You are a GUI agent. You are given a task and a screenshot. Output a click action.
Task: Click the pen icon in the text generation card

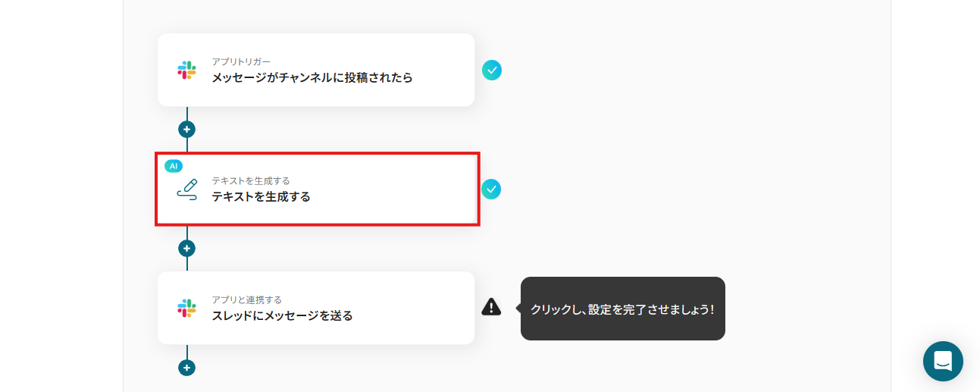[x=186, y=189]
